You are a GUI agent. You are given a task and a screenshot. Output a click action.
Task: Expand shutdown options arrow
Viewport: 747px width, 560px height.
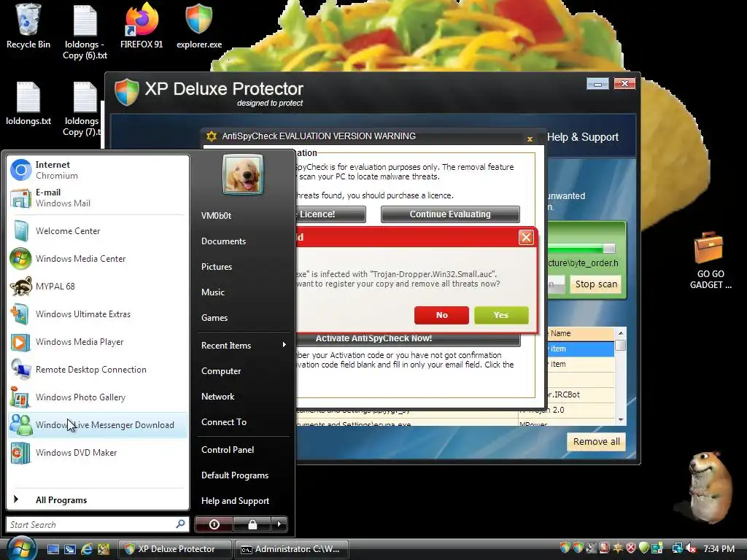click(279, 524)
